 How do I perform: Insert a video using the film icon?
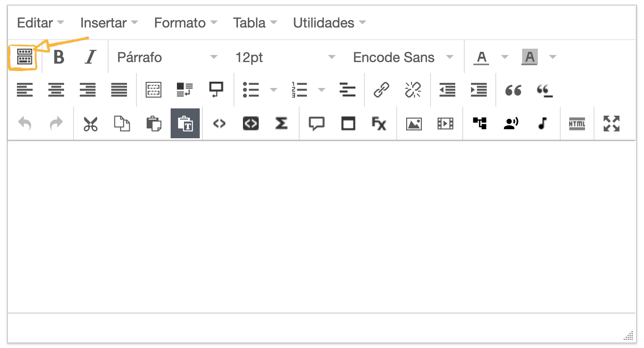tap(445, 124)
